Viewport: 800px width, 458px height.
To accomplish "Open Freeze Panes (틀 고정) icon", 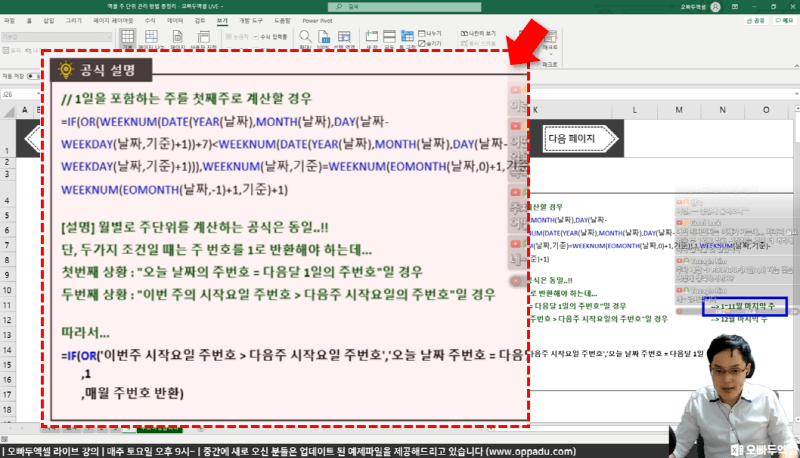I will 407,39.
